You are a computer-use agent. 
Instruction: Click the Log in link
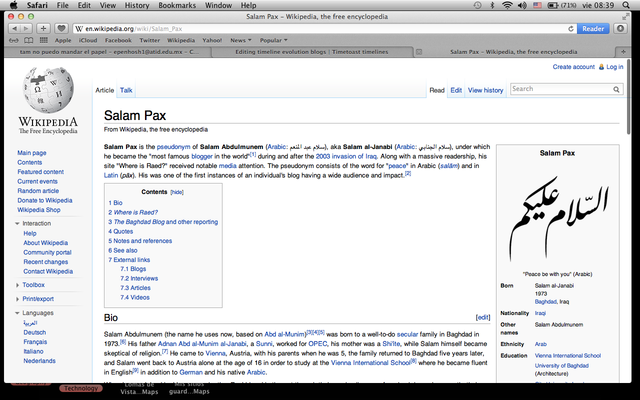point(615,67)
